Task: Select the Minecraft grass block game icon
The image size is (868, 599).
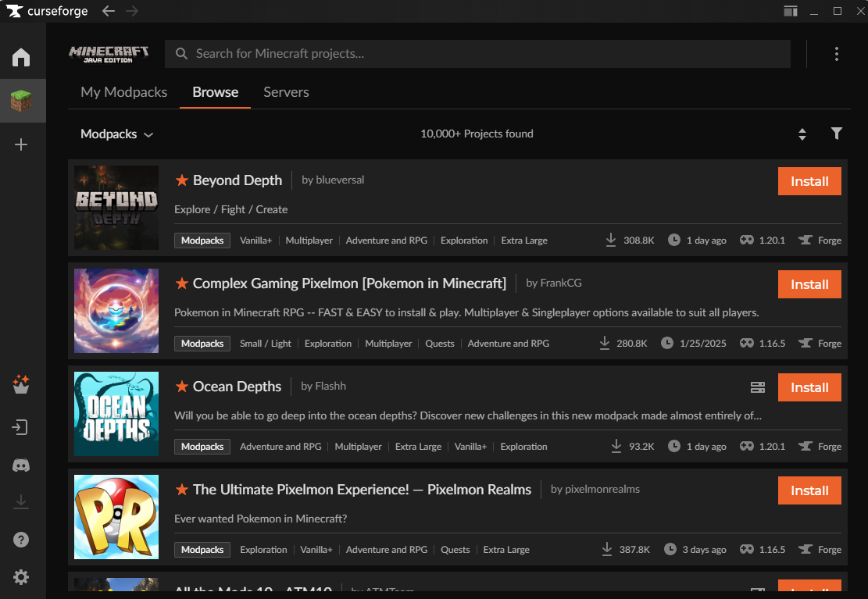Action: (21, 101)
